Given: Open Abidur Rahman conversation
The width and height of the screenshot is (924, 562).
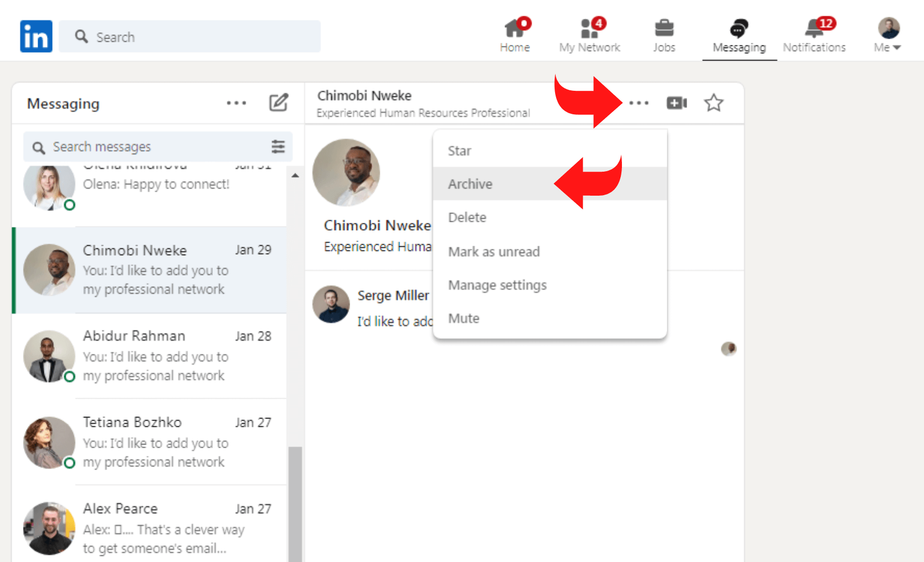Looking at the screenshot, I should tap(149, 356).
